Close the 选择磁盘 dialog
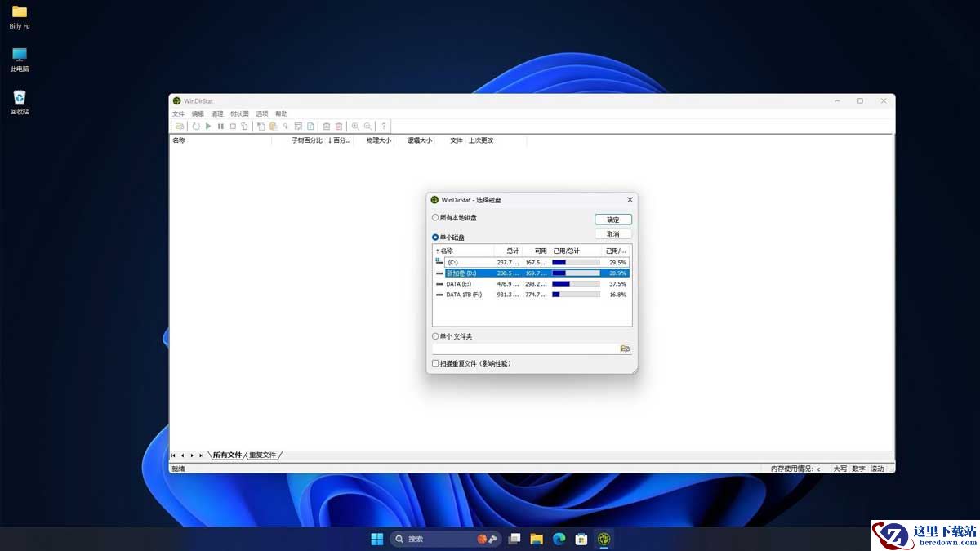The image size is (980, 551). click(x=630, y=200)
